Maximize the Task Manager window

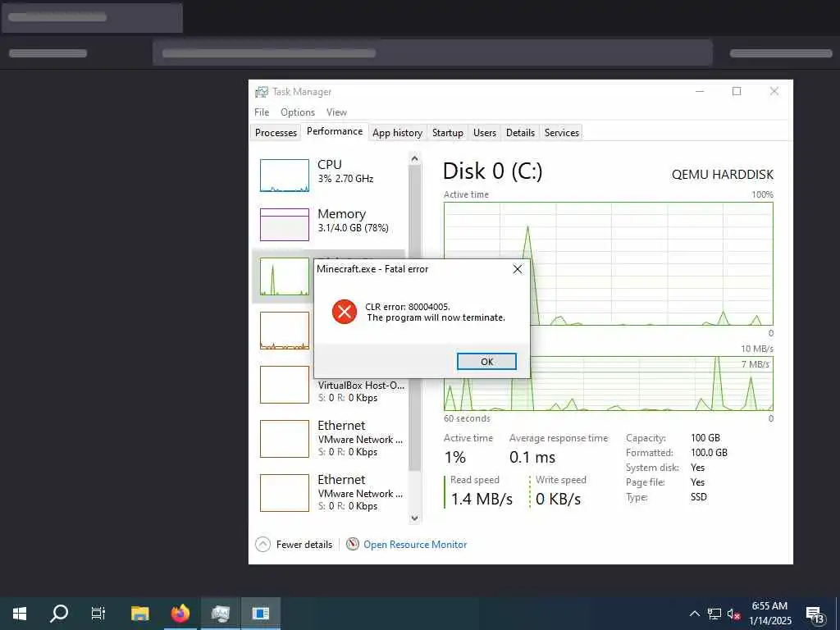737,92
